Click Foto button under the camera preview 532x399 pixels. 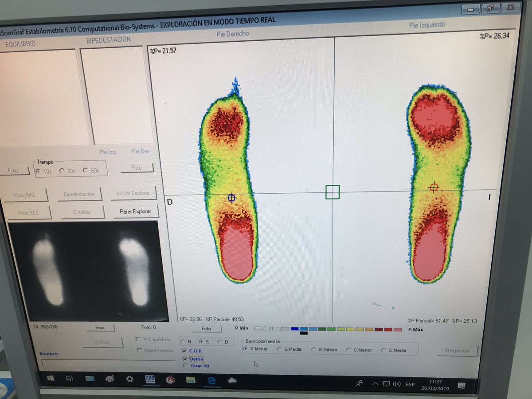pyautogui.click(x=100, y=328)
